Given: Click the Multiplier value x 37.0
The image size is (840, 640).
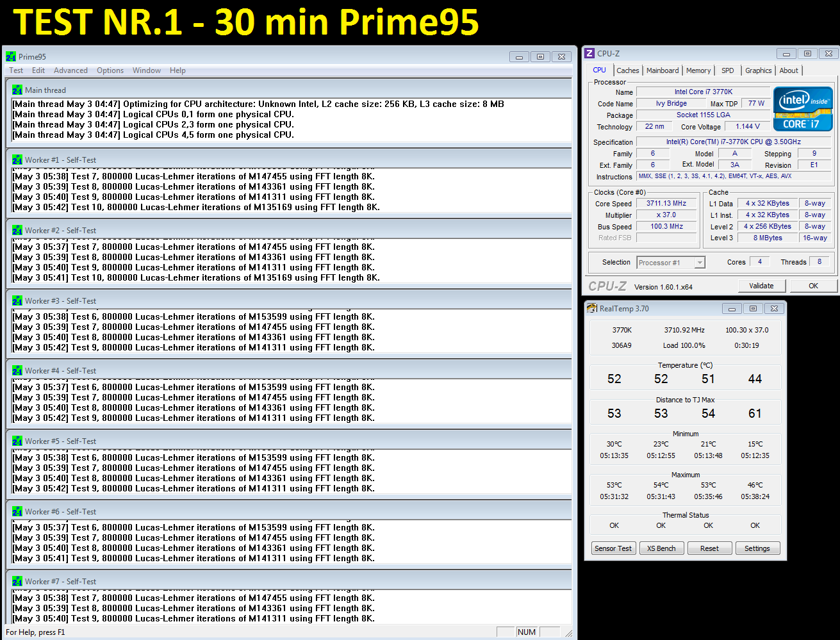Looking at the screenshot, I should (x=666, y=215).
